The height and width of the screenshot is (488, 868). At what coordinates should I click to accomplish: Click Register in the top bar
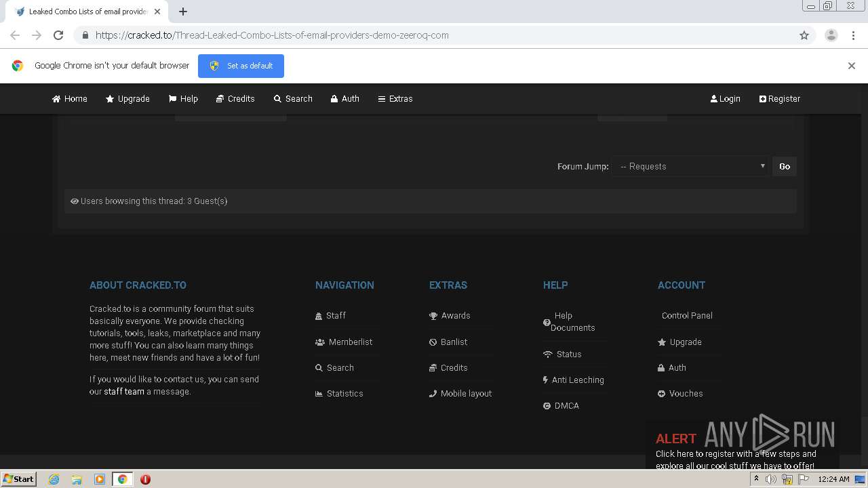tap(780, 98)
